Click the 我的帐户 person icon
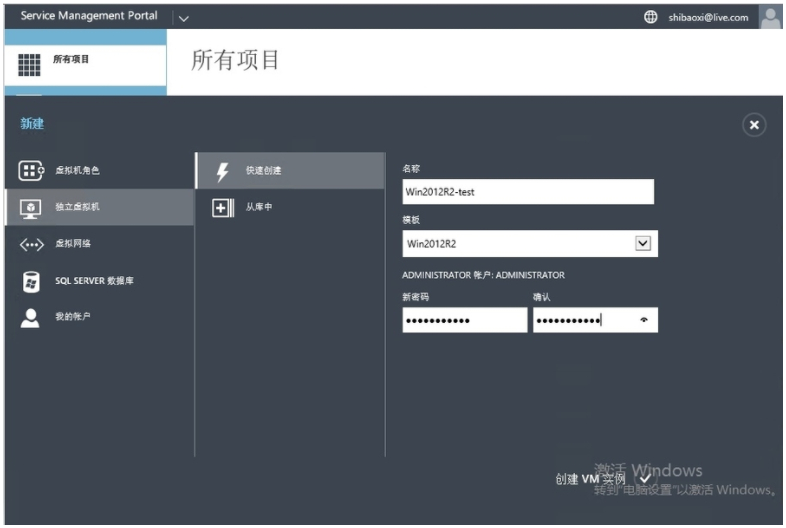Image resolution: width=786 pixels, height=528 pixels. tap(30, 317)
